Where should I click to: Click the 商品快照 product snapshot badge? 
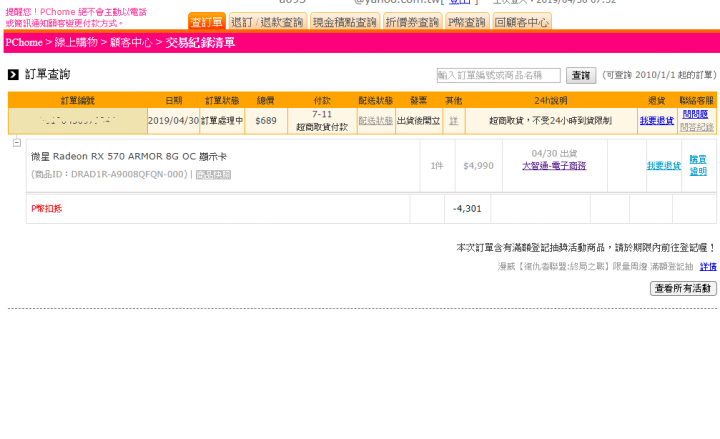click(x=214, y=174)
